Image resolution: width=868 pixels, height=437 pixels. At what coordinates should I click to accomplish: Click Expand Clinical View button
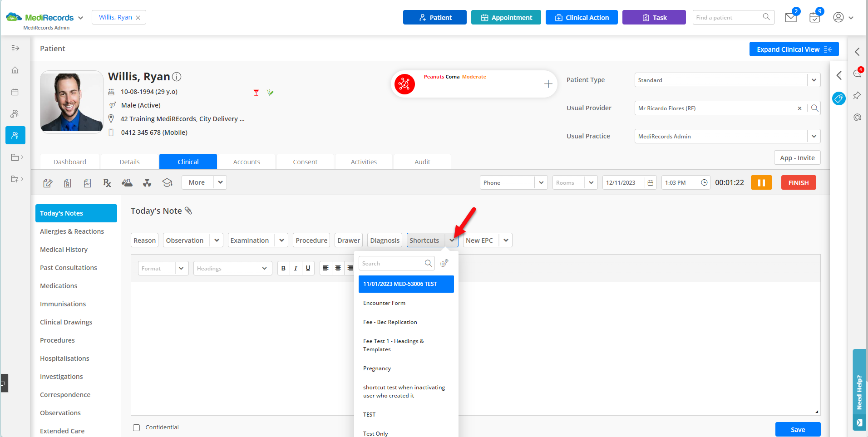[794, 49]
